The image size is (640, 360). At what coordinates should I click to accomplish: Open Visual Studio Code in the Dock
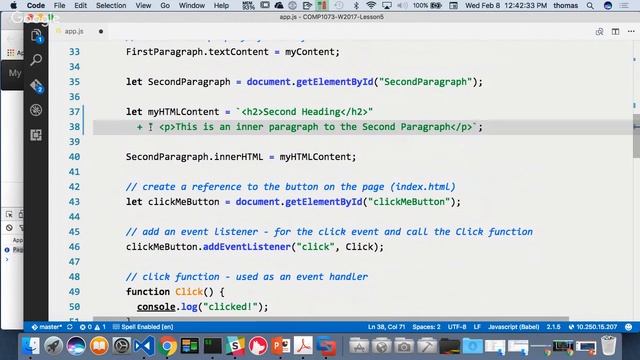(144, 346)
